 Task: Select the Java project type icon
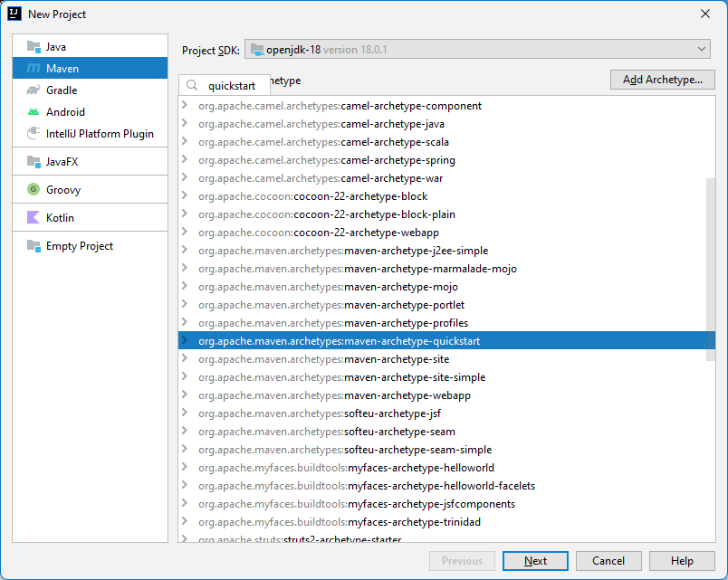(31, 44)
